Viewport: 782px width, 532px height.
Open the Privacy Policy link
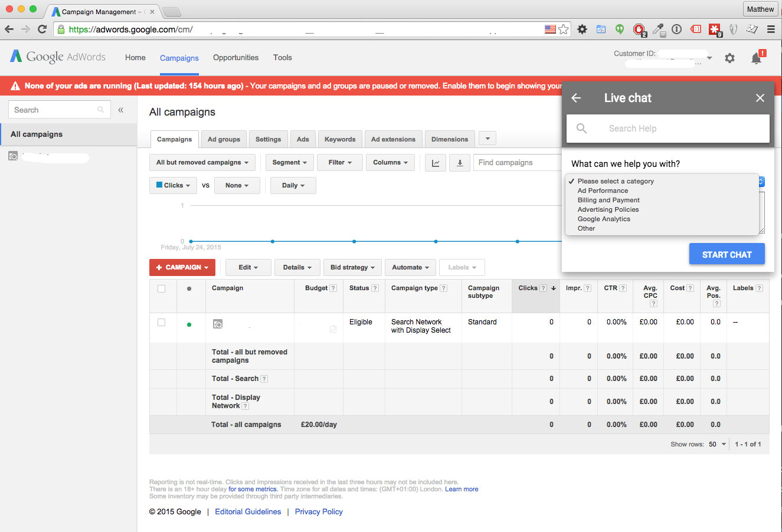point(319,511)
